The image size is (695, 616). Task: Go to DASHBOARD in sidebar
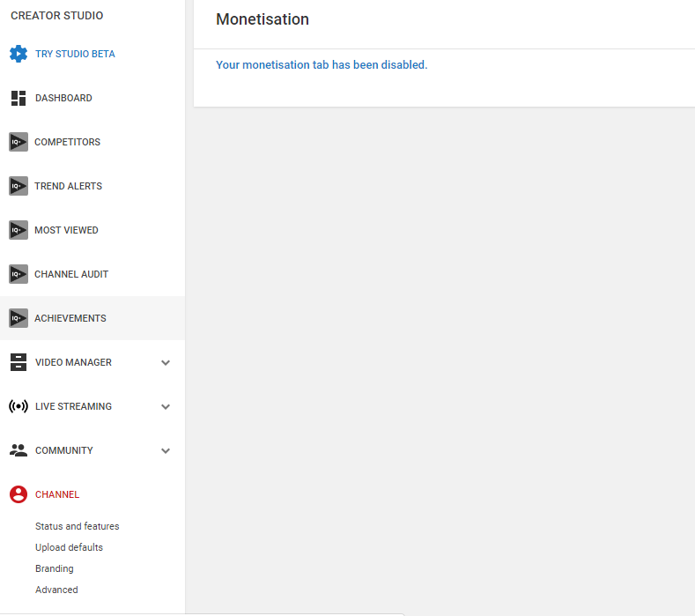63,98
